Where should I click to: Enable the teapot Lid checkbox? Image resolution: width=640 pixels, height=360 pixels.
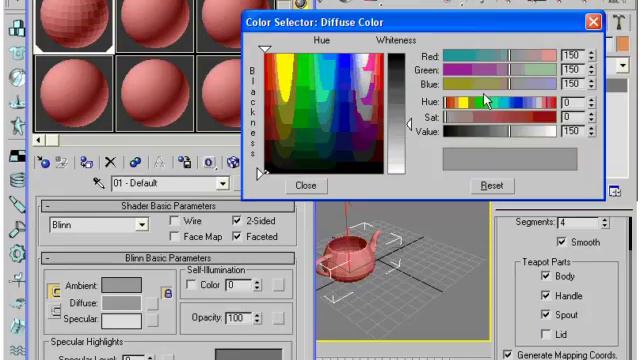pos(546,335)
